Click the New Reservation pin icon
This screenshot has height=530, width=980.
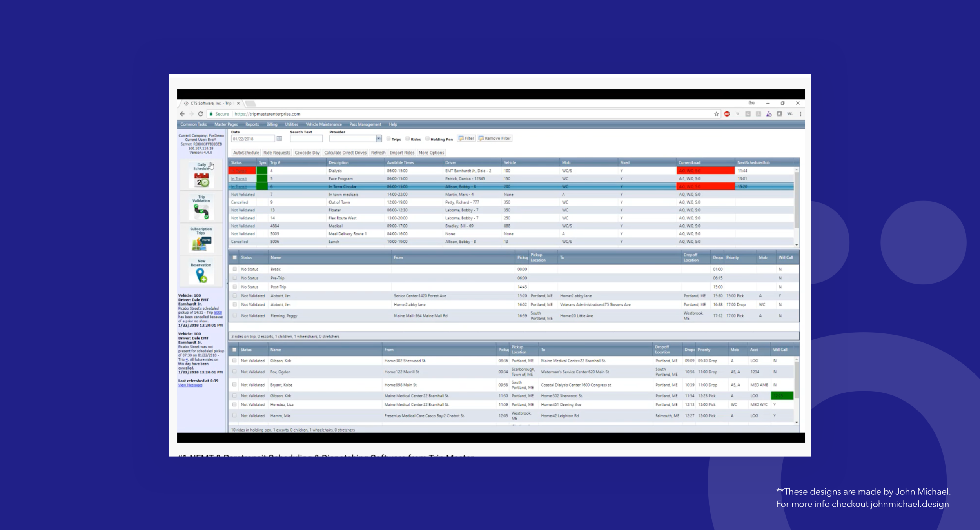tap(201, 275)
